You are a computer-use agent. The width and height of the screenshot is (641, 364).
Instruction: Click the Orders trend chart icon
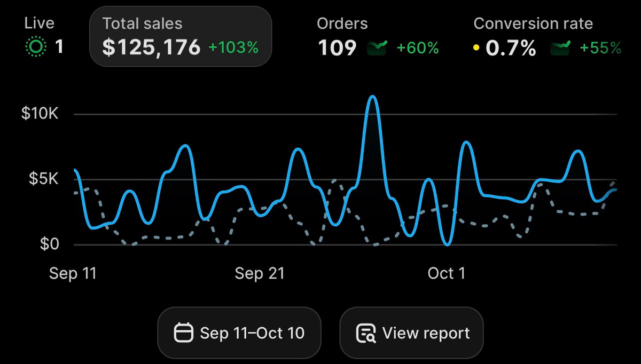pos(377,48)
